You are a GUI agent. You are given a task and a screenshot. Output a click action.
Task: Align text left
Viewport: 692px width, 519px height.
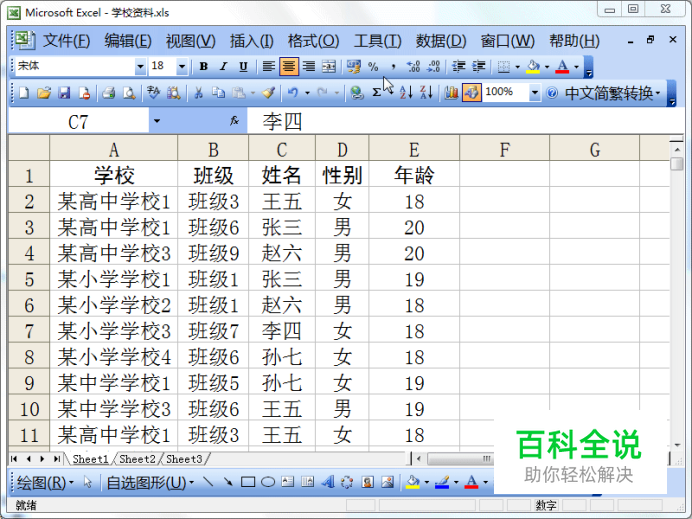pyautogui.click(x=268, y=67)
